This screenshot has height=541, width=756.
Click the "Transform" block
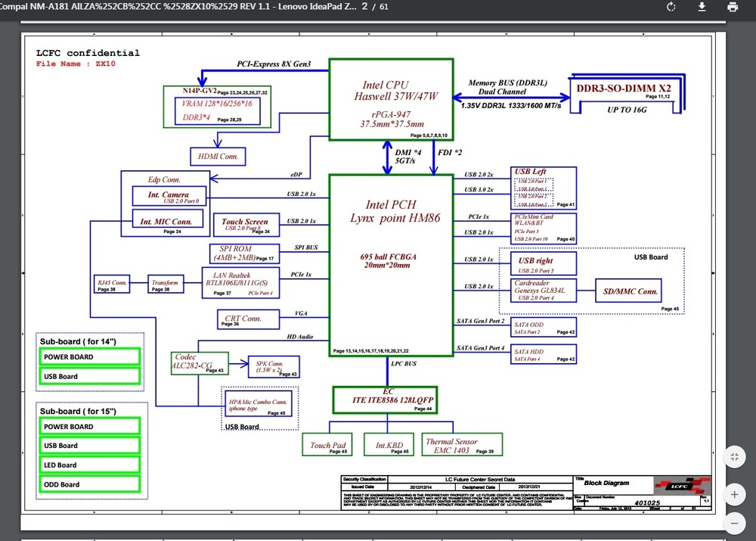point(166,284)
